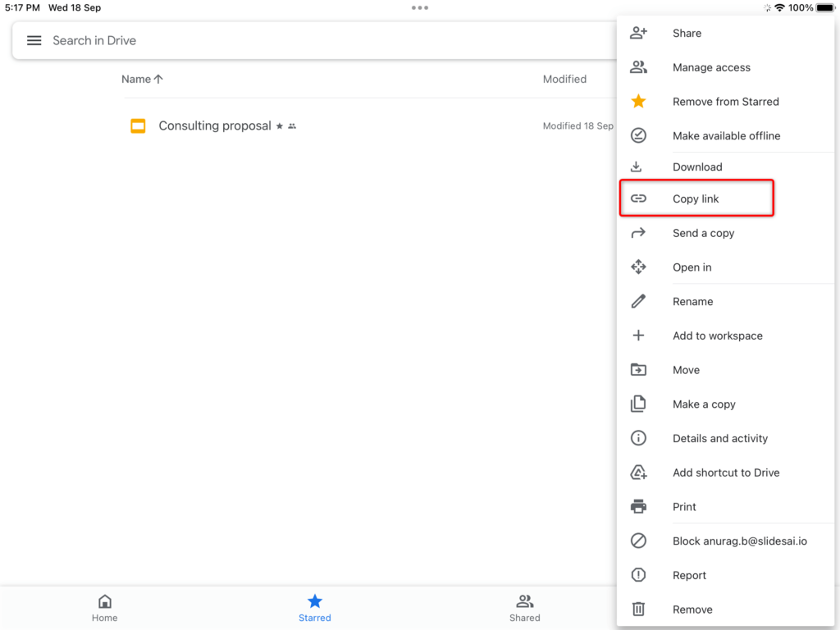Click the Manage access people icon

(639, 66)
